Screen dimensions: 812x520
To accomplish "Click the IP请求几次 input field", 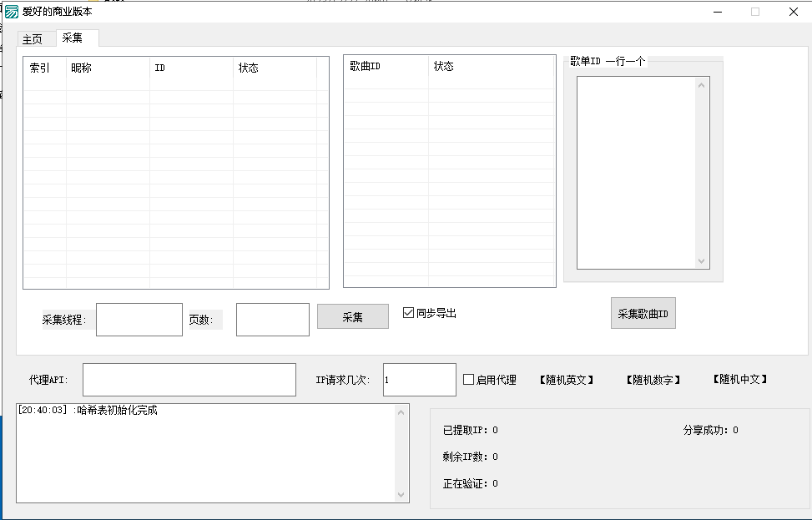I will pyautogui.click(x=419, y=380).
